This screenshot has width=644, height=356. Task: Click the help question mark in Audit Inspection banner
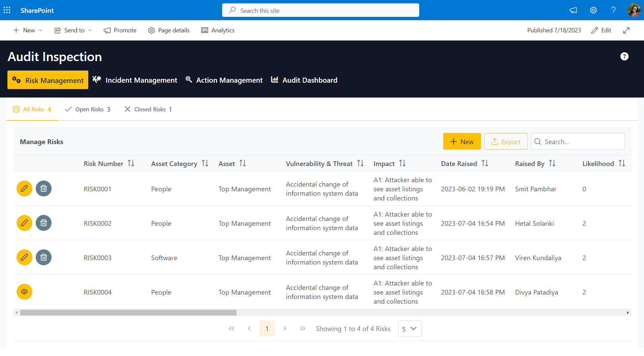[624, 56]
